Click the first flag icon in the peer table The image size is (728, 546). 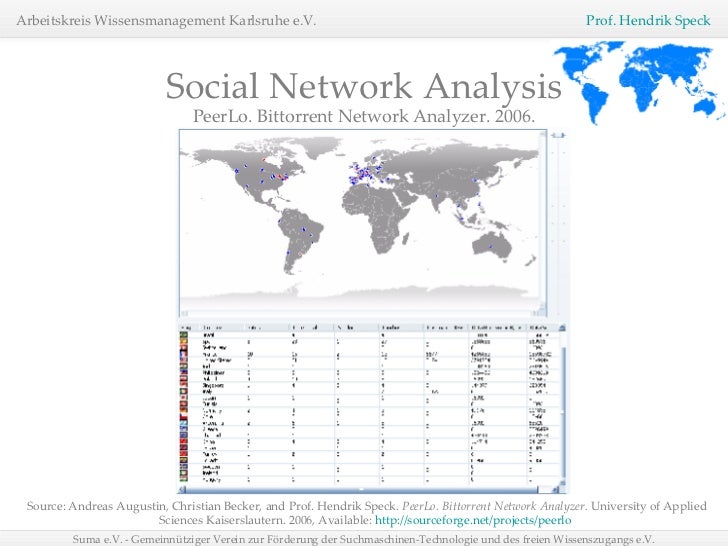(184, 335)
